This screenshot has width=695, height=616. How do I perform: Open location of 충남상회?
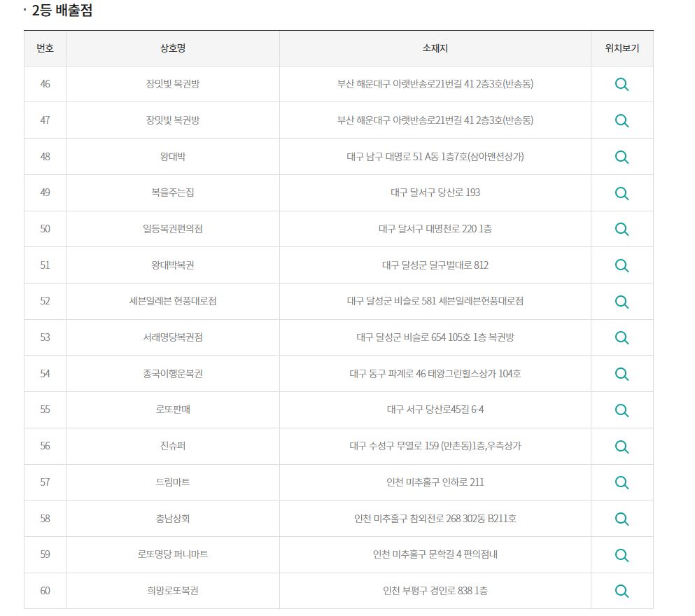[622, 519]
